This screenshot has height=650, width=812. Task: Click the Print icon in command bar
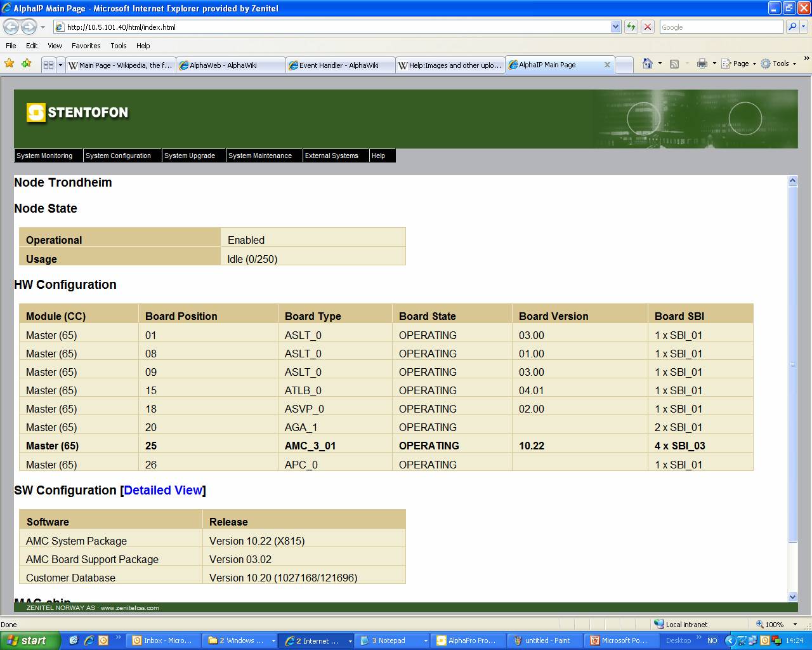(x=702, y=63)
